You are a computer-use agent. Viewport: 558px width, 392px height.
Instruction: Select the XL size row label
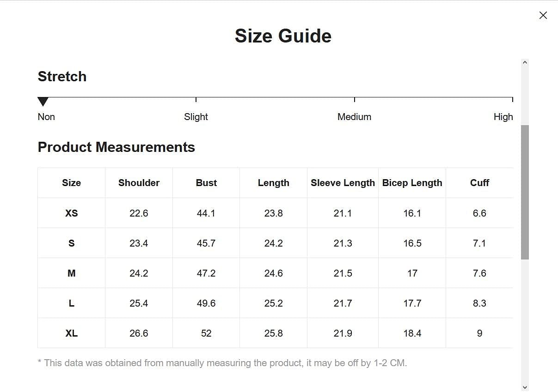[x=71, y=333]
